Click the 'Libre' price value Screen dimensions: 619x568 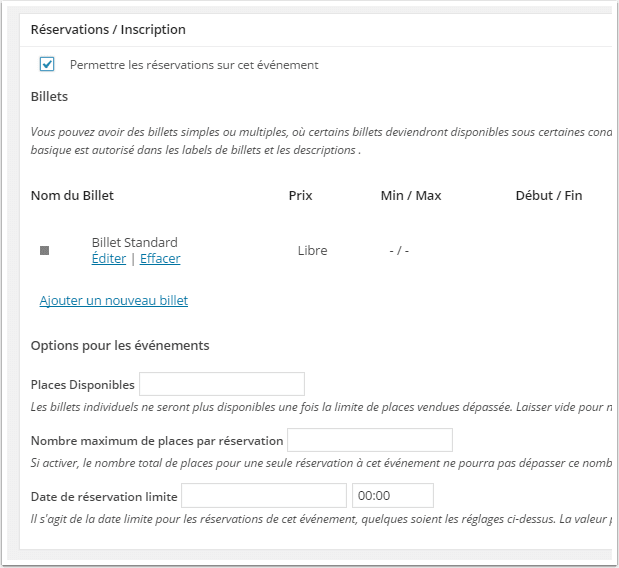coord(312,250)
